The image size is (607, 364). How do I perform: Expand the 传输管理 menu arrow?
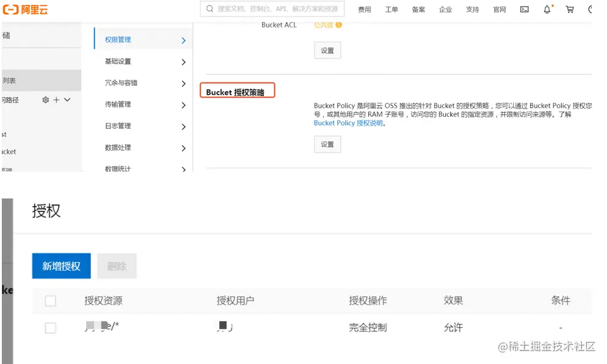tap(183, 105)
